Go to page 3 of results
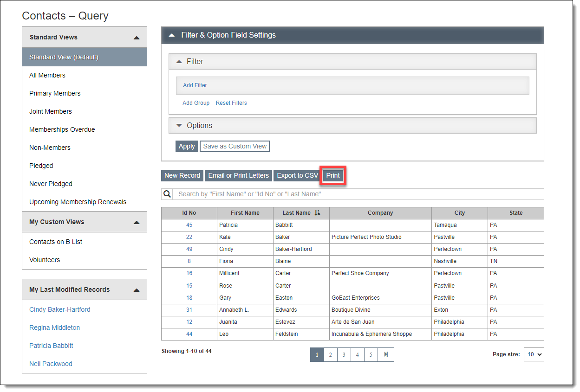This screenshot has height=392, width=580. click(344, 355)
